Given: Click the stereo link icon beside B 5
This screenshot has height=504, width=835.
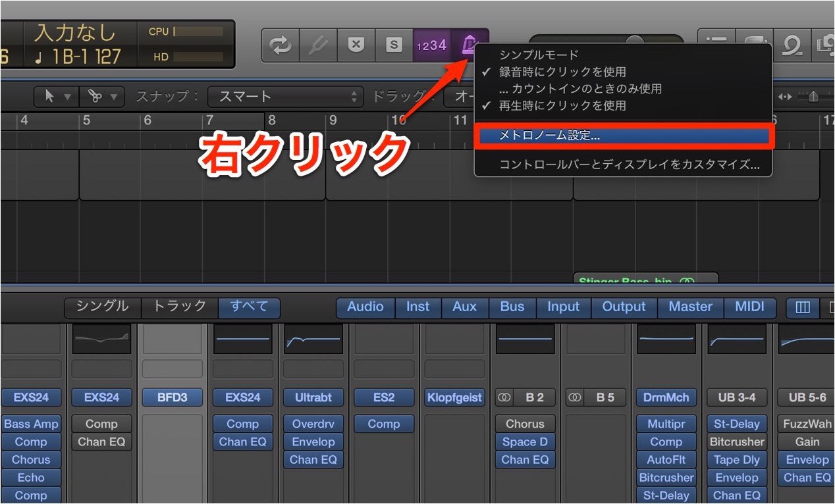Looking at the screenshot, I should pos(576,397).
